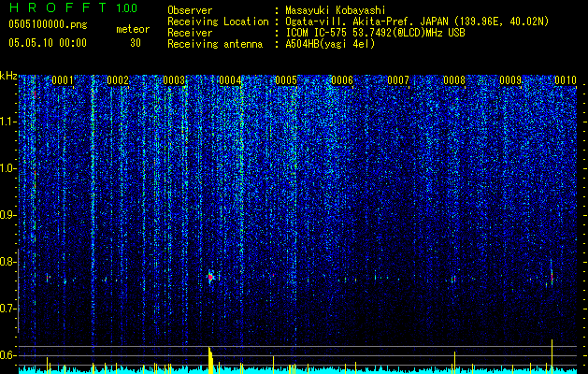Click time marker 0006

pos(342,80)
